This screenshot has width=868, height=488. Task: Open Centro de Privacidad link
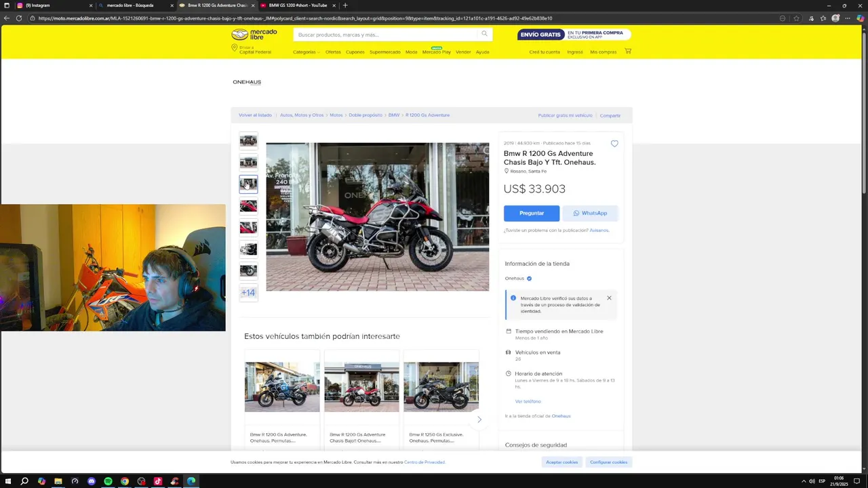[425, 462]
